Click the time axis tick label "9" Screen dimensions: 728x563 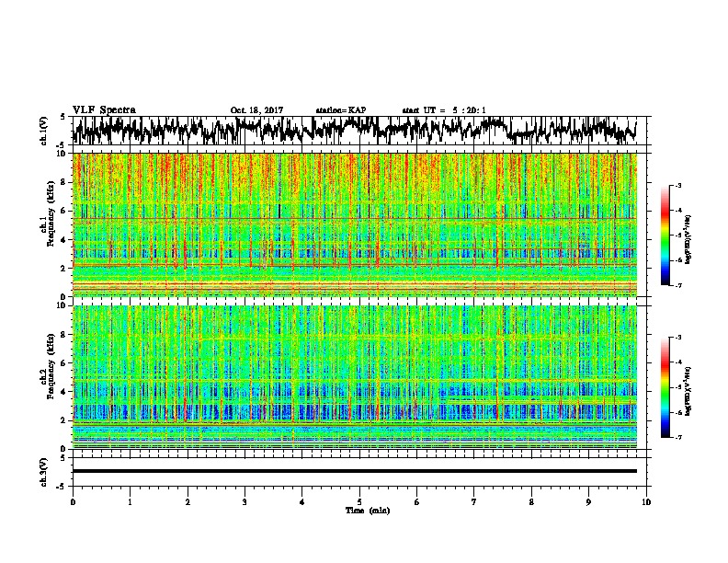588,502
